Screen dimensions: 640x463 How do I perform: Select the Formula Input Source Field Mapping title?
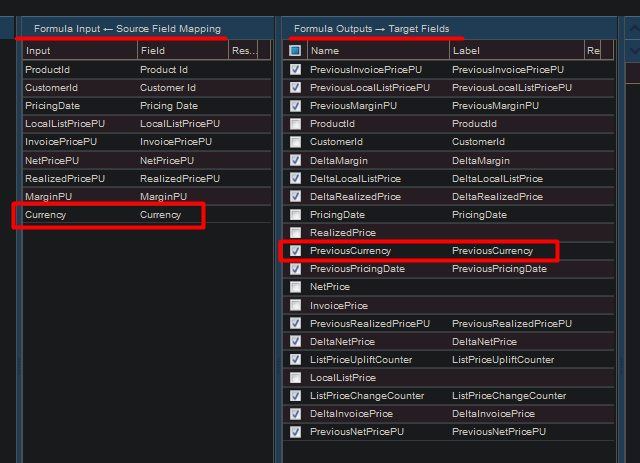[x=127, y=29]
